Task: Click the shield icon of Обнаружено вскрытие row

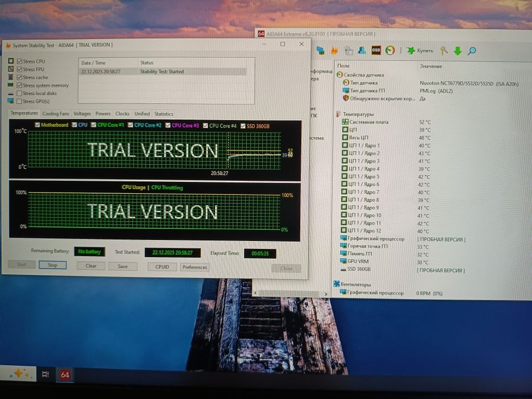Action: tap(346, 98)
